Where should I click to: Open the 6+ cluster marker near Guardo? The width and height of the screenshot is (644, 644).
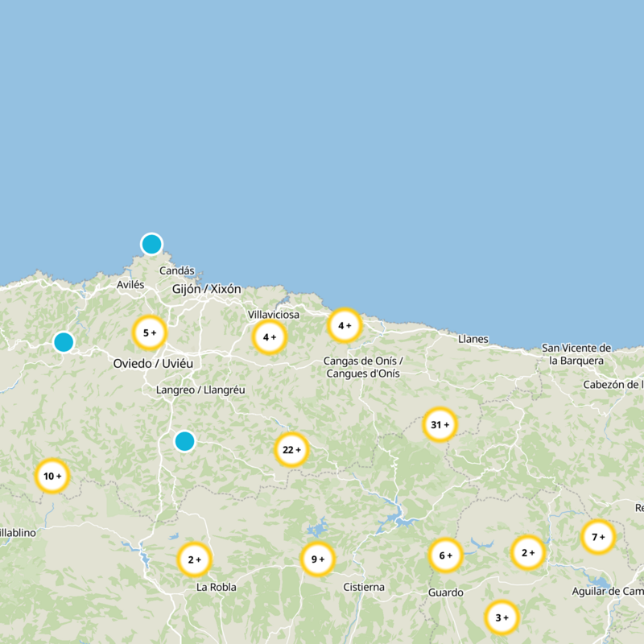[x=444, y=555]
